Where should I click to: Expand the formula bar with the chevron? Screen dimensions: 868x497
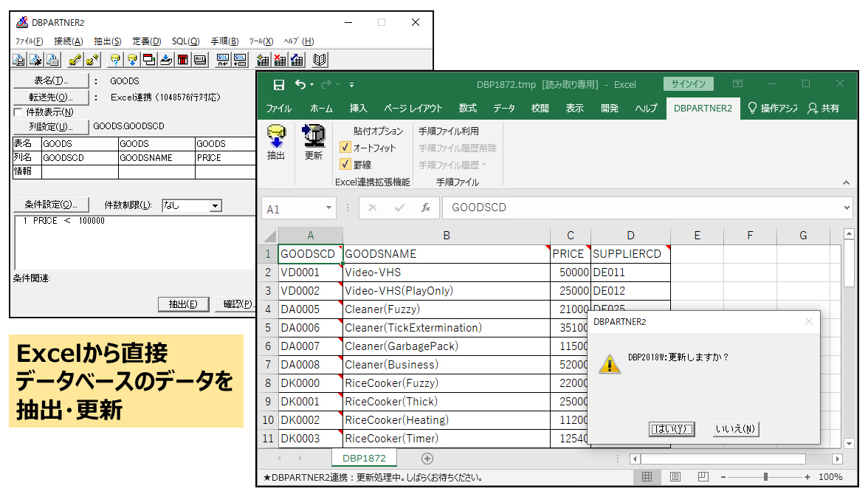[847, 208]
